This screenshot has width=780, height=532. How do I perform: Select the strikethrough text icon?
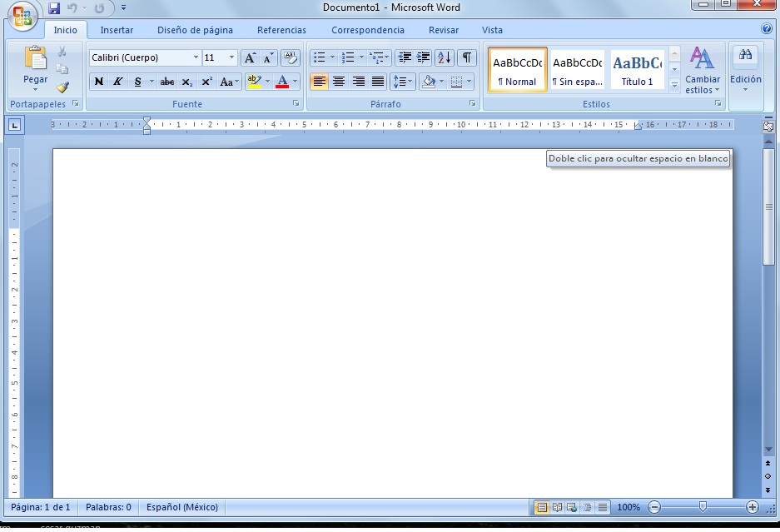(166, 82)
